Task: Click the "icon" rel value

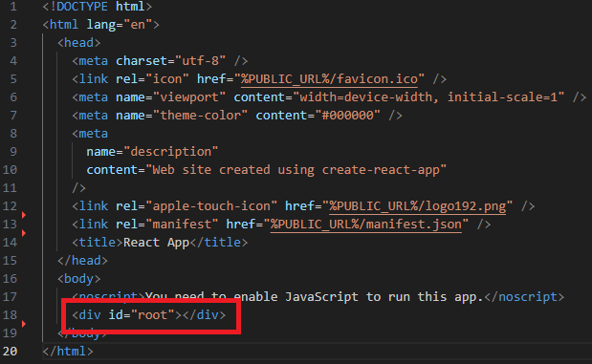Action: coord(166,79)
